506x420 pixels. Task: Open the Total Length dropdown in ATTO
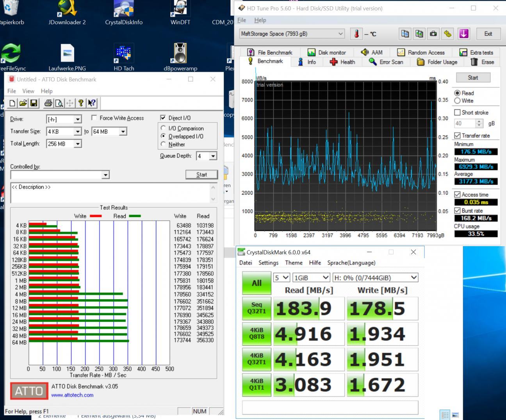point(64,144)
